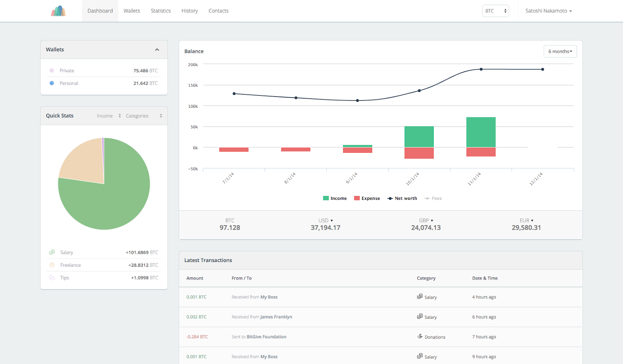This screenshot has height=364, width=623.
Task: Click the BitGive Foundation contact link
Action: 266,337
